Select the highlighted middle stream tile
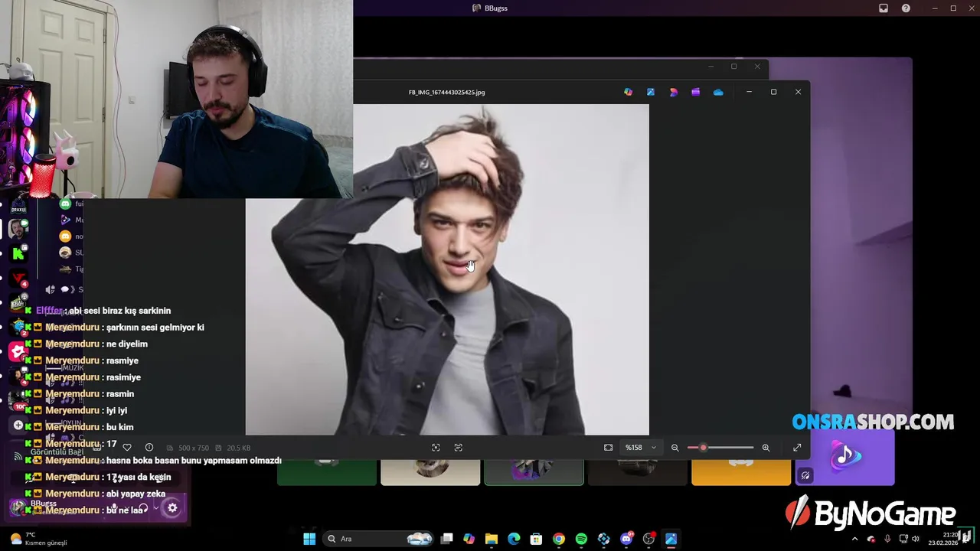Screen dimensions: 980x551 point(534,471)
